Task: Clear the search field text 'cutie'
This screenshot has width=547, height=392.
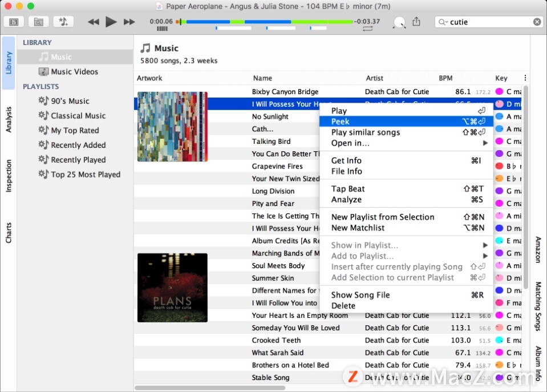Action: point(537,22)
